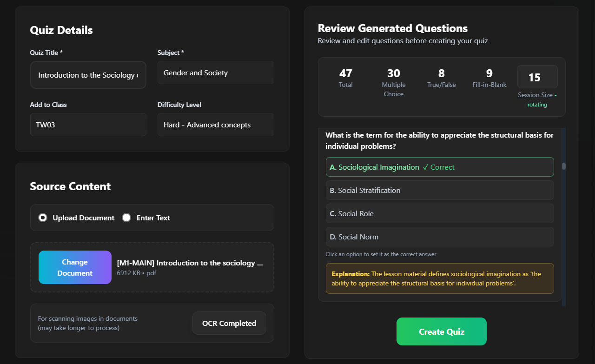Viewport: 595px width, 364px height.
Task: Select the Upload Document radio button
Action: 43,218
